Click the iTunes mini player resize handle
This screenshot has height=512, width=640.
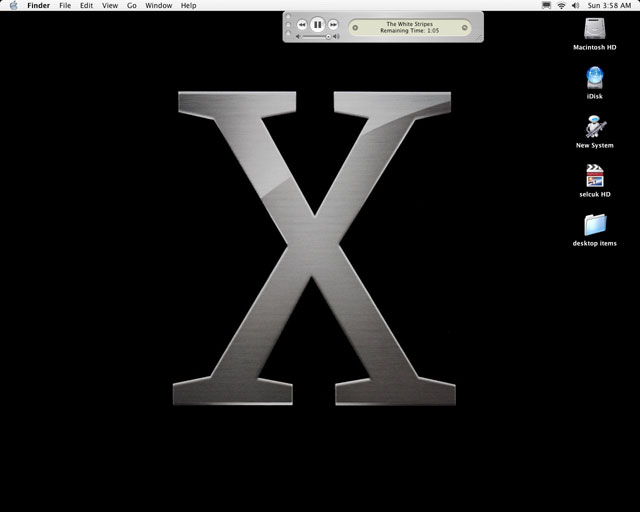point(479,38)
